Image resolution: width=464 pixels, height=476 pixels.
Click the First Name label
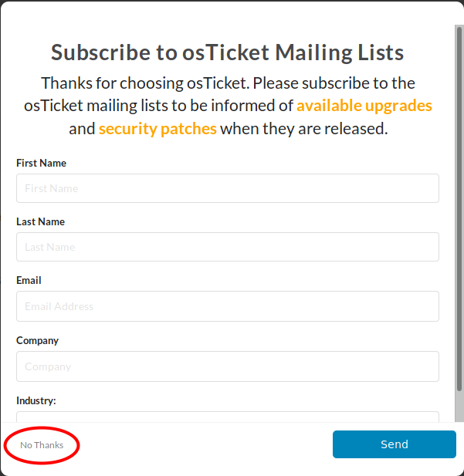[x=41, y=164]
